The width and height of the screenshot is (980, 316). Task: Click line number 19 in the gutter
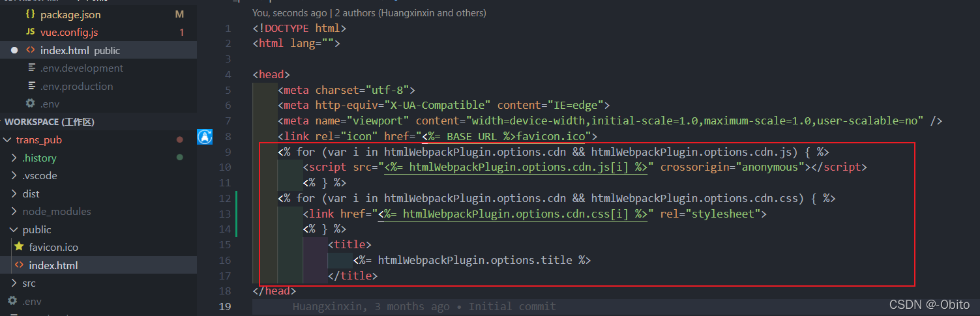[224, 307]
